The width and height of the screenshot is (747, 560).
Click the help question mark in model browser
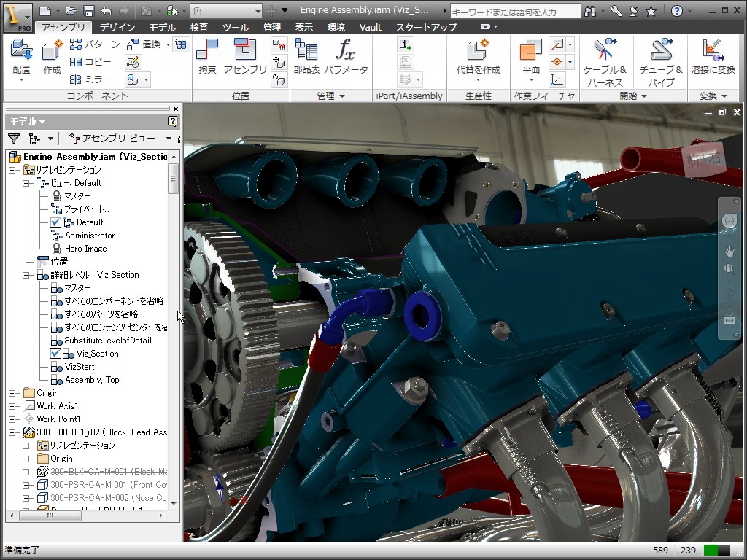pyautogui.click(x=173, y=122)
